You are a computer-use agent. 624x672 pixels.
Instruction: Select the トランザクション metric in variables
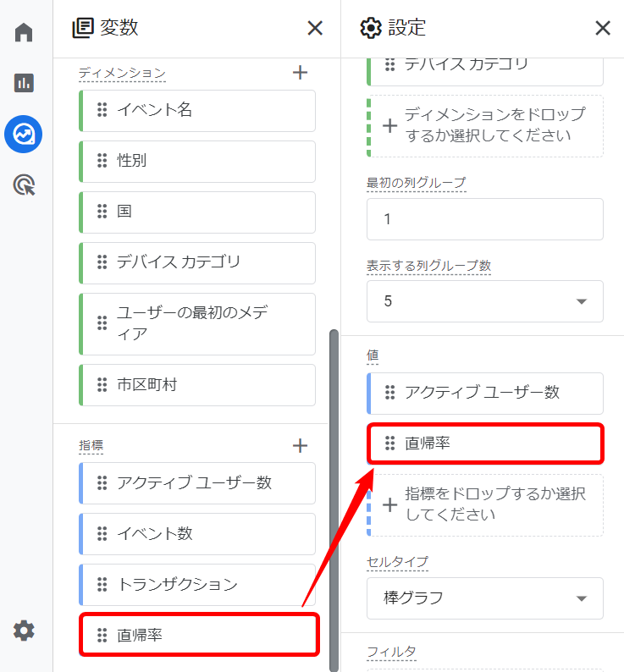point(197,585)
